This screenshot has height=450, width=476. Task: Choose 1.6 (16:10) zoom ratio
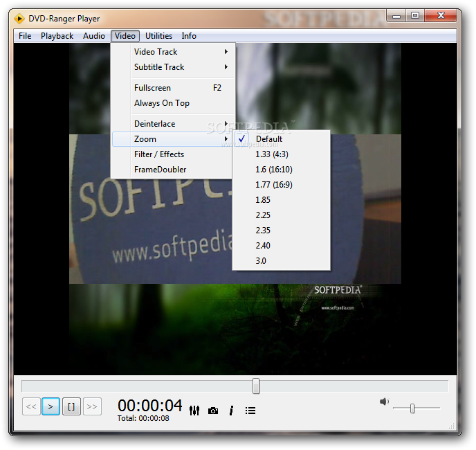[x=281, y=169]
